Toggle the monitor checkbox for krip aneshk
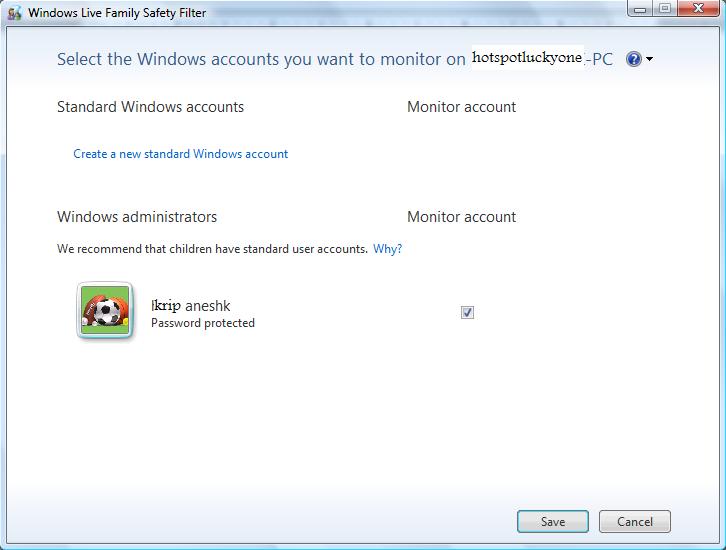The width and height of the screenshot is (726, 550). click(467, 312)
